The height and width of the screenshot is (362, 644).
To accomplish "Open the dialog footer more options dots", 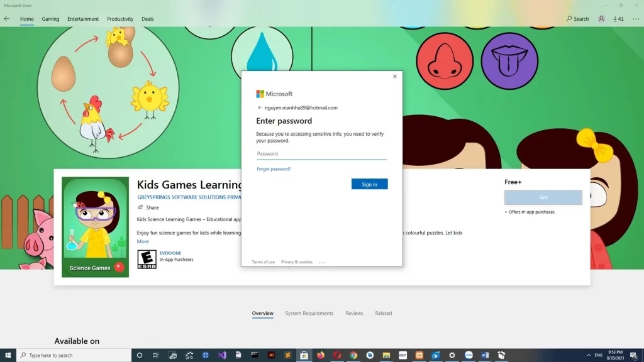I will point(321,262).
